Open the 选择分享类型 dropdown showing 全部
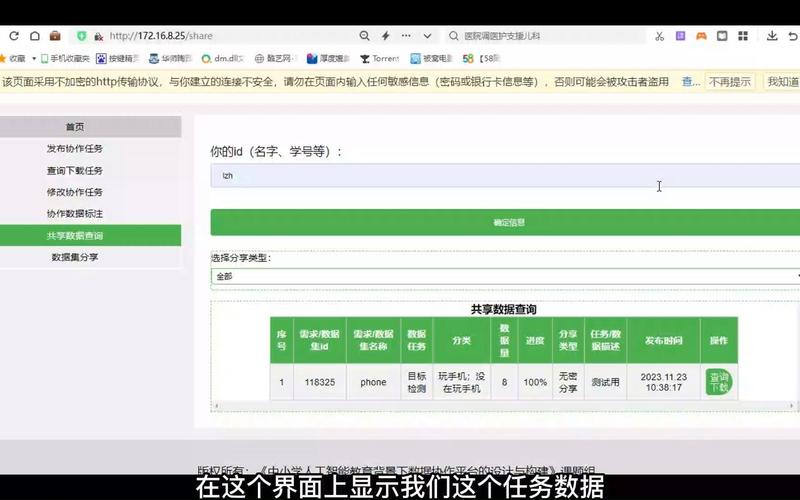This screenshot has width=800, height=500. (505, 277)
